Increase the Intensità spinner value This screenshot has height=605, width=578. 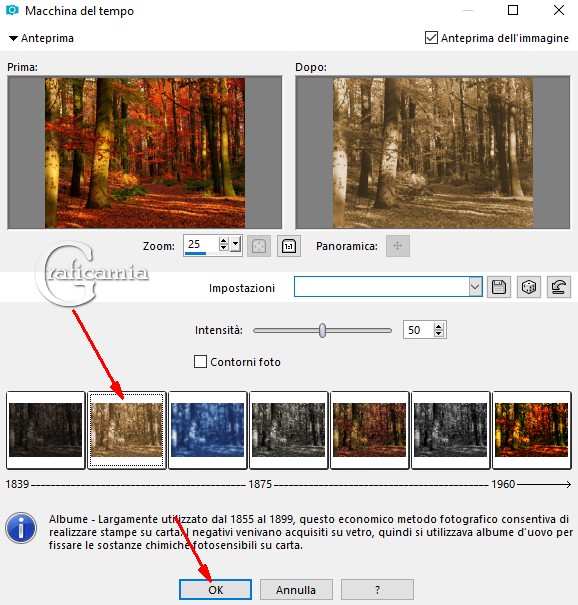(x=439, y=326)
